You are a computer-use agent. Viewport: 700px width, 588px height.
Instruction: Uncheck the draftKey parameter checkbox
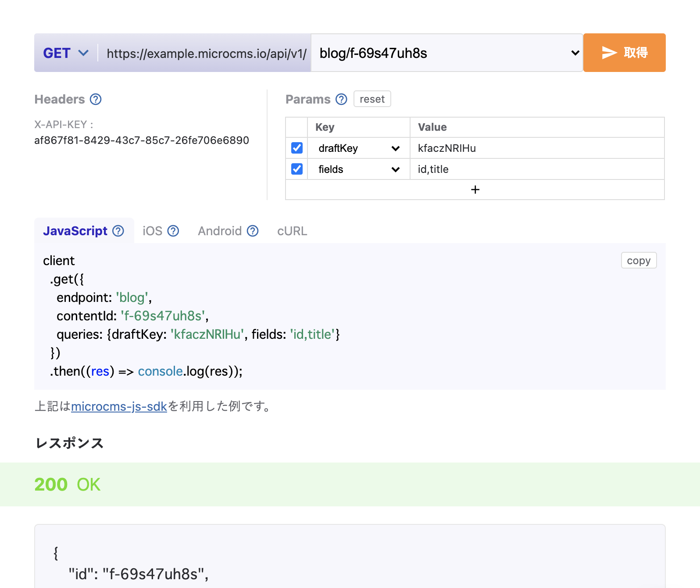click(297, 148)
